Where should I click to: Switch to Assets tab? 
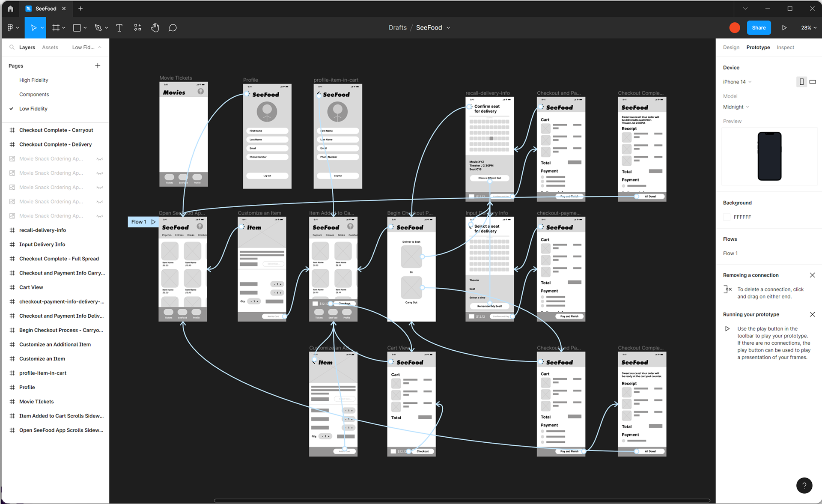pos(50,48)
